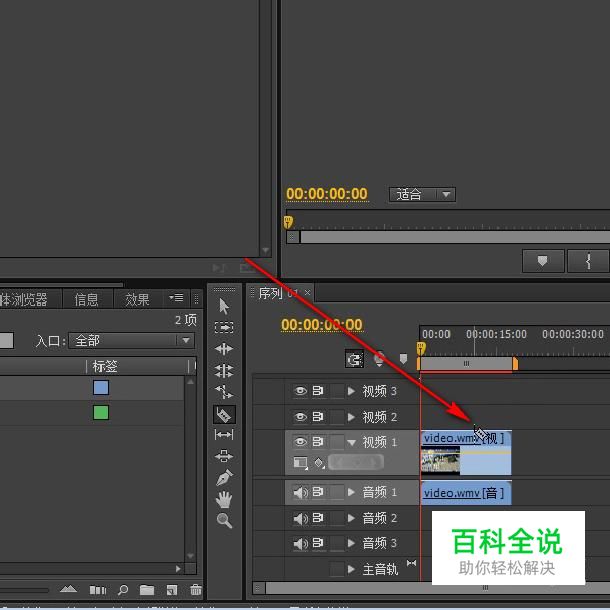This screenshot has width=610, height=610.
Task: Click the timeline add marker icon
Action: click(403, 358)
